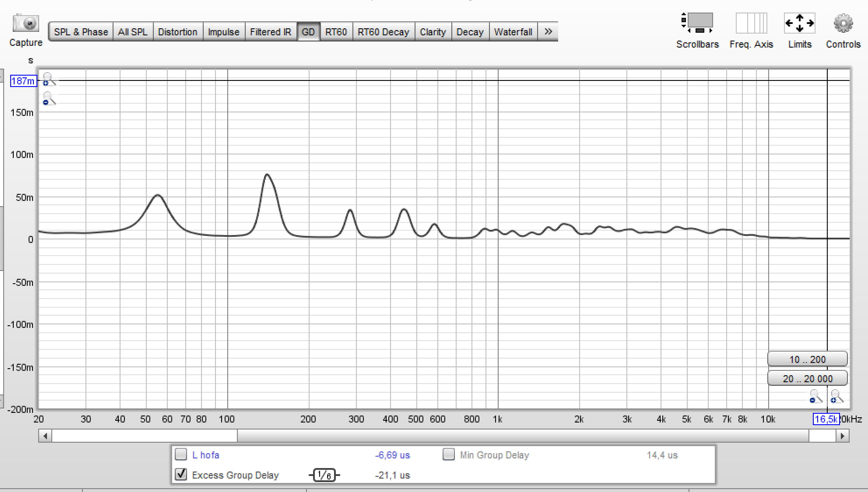Set frequency range to 20 .. 20 000
Image resolution: width=868 pixels, height=492 pixels.
click(807, 378)
